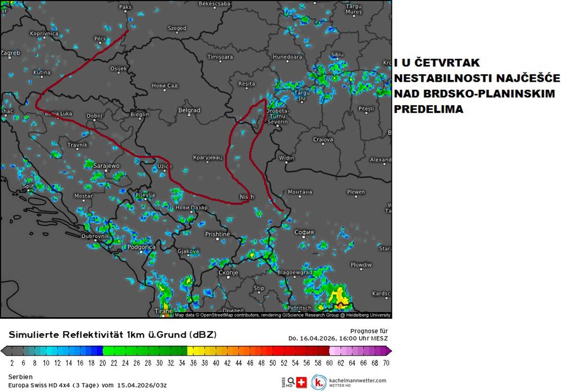Click the Swiss HD magnifier icon
This screenshot has width=564, height=392.
(291, 382)
